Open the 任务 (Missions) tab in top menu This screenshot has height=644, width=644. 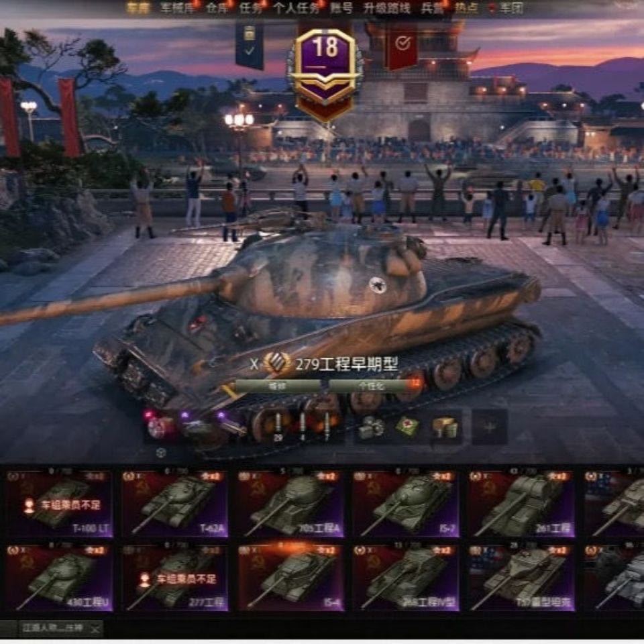pyautogui.click(x=250, y=8)
